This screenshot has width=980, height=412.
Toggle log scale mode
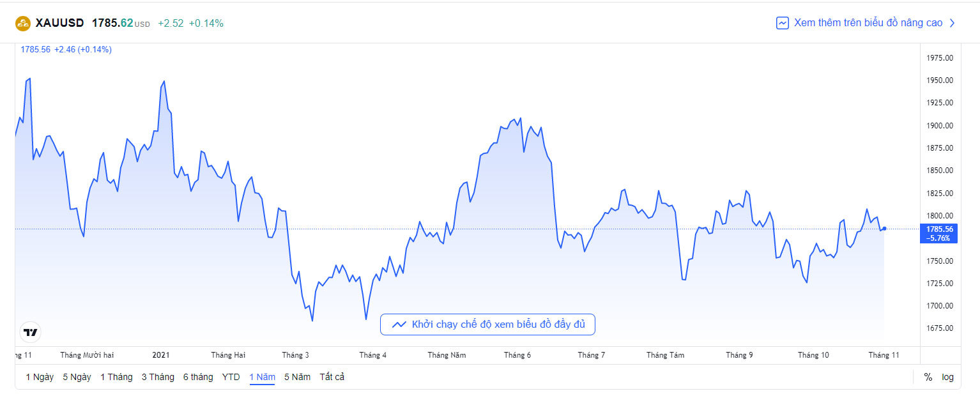coord(947,377)
